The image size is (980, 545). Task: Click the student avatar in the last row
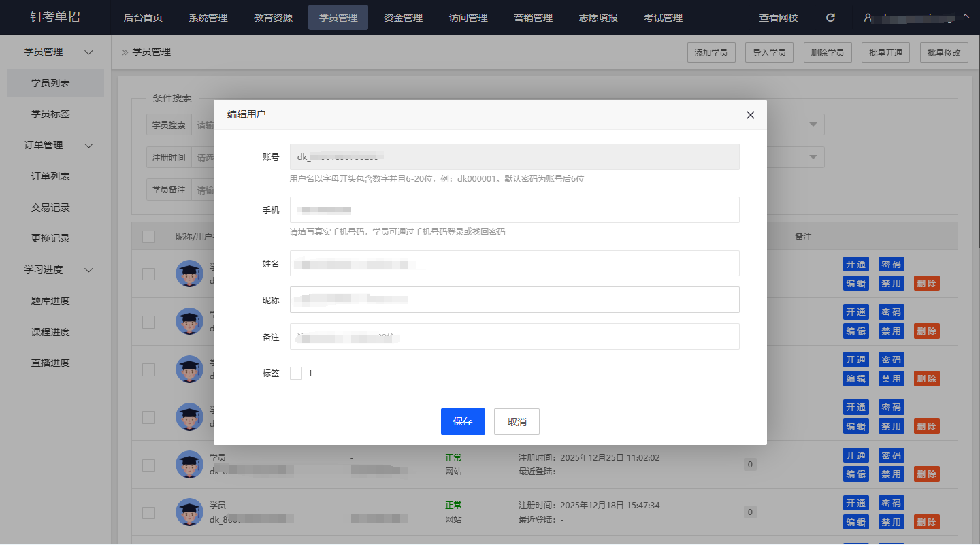189,512
